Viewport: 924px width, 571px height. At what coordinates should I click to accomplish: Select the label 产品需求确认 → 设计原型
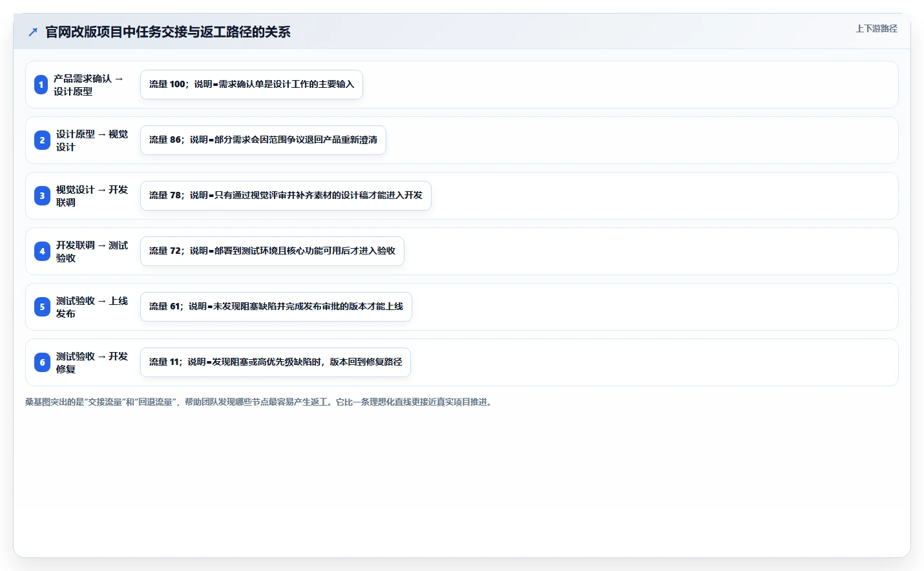point(88,85)
